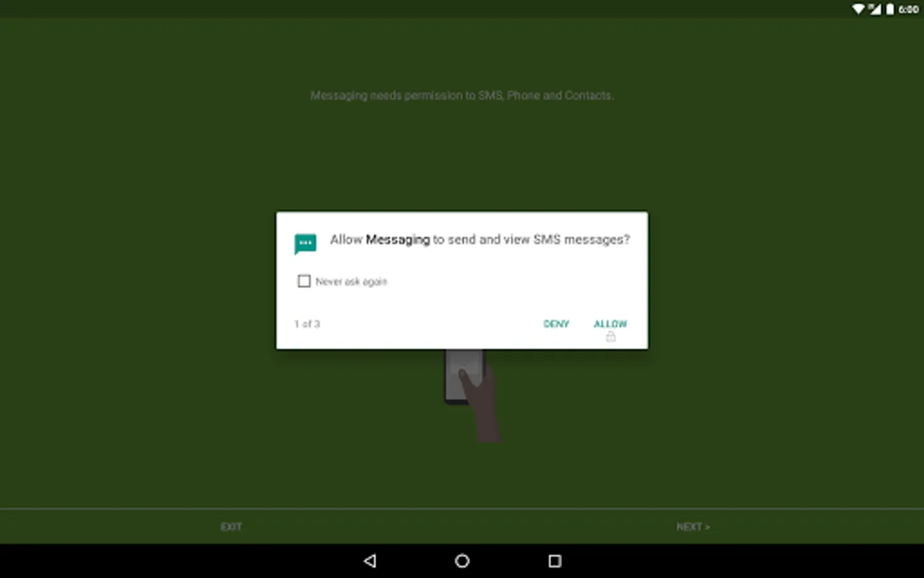Open recent apps overview
924x578 pixels.
pyautogui.click(x=555, y=561)
